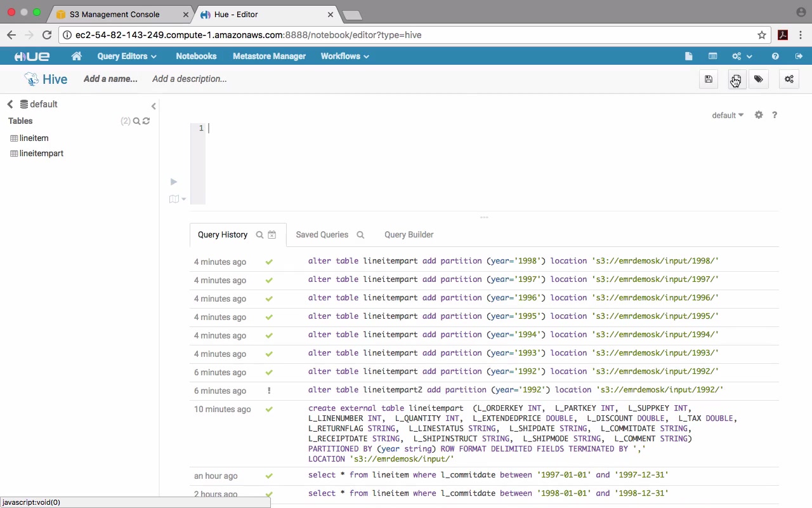The width and height of the screenshot is (812, 508).
Task: Click the Hue home icon
Action: tap(77, 57)
